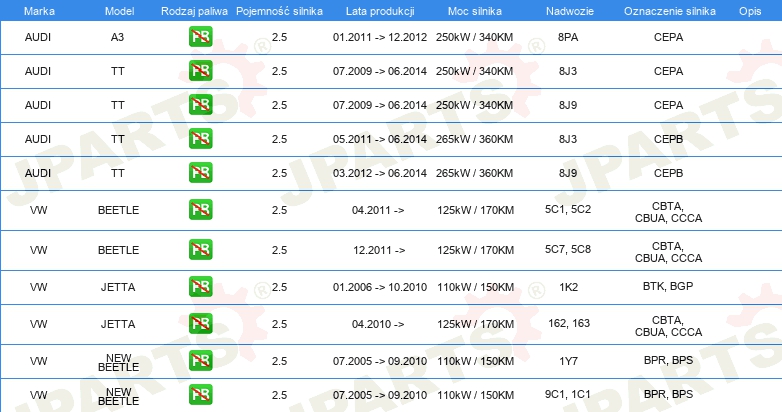Click the fuel icon in the Jetta 1K2 row
Screen dimensions: 782x412
[200, 287]
